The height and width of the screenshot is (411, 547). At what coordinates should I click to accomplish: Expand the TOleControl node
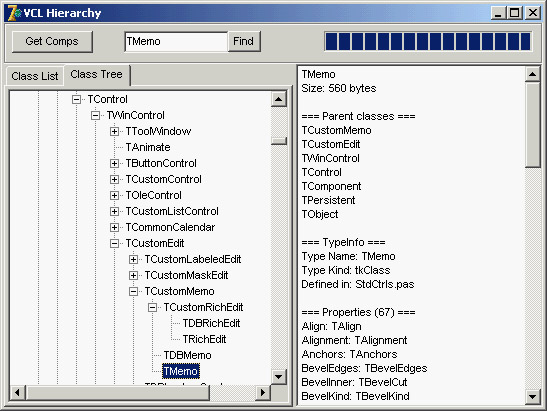114,195
